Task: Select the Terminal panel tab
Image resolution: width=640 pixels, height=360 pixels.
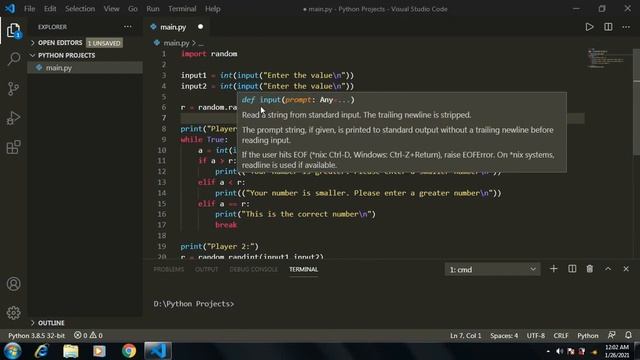Action: [303, 269]
